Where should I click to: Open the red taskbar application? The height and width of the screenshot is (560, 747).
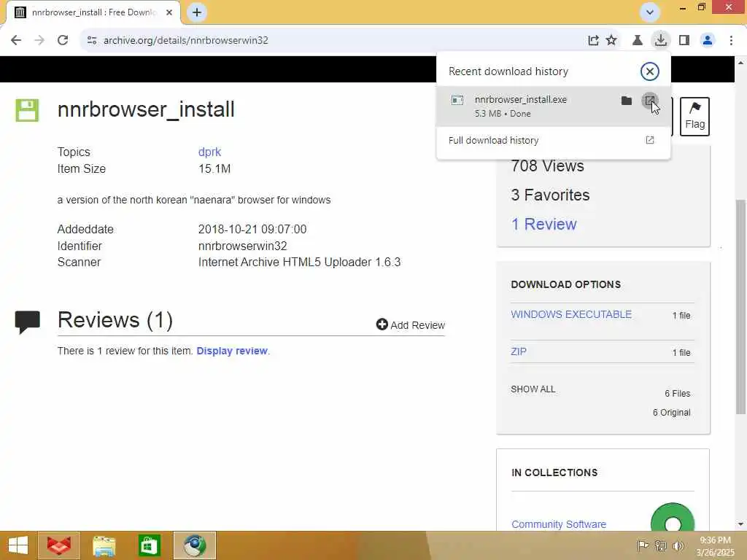(x=58, y=545)
